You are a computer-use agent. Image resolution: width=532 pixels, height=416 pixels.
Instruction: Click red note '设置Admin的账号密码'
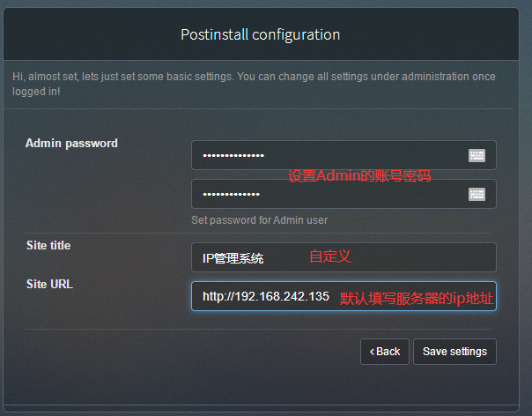pos(359,175)
